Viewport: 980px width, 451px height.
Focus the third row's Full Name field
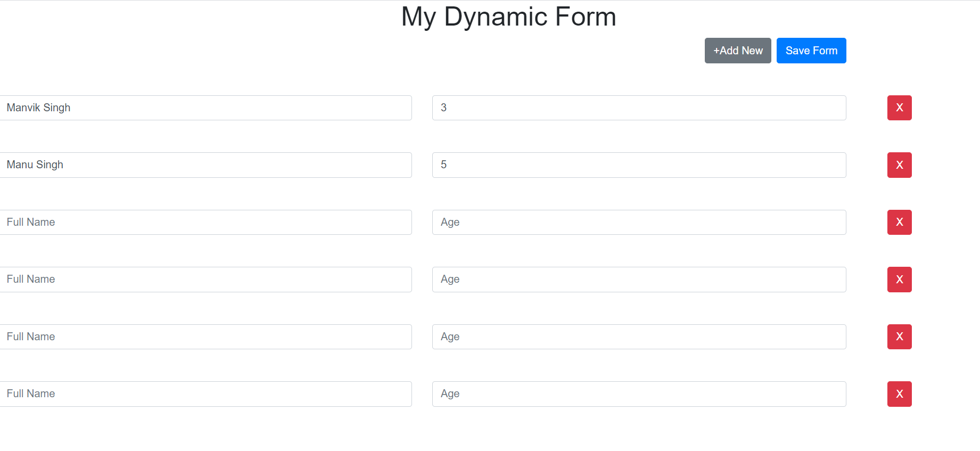pos(205,222)
